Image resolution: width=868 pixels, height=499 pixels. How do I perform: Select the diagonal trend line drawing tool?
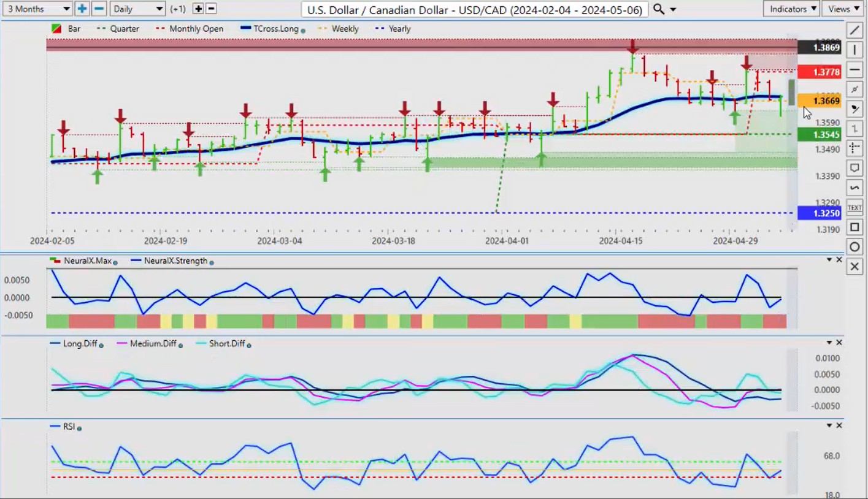(x=854, y=30)
